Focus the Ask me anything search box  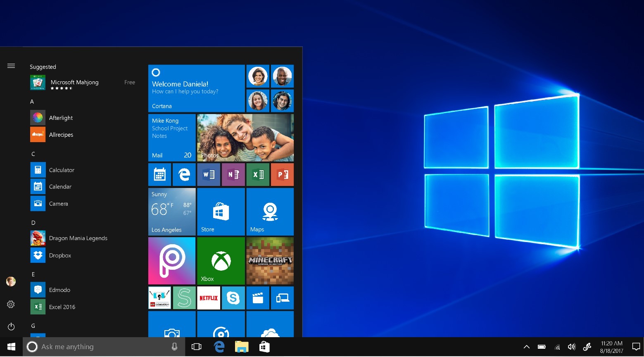(103, 347)
